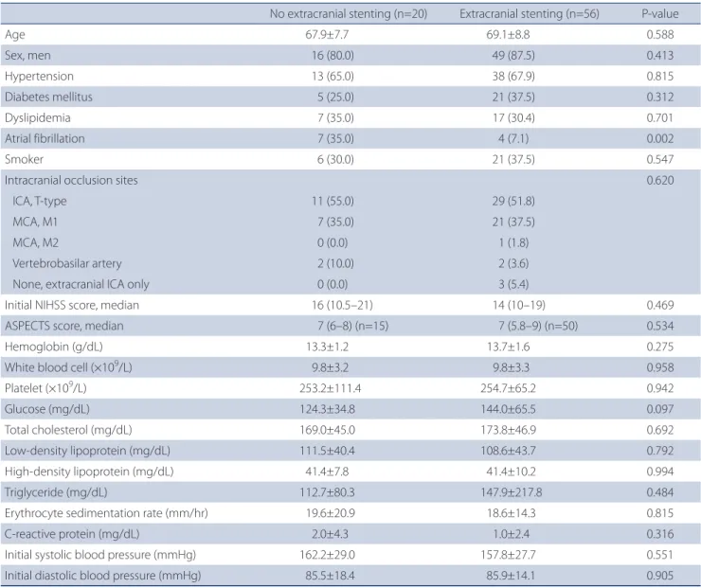Screen dimensions: 701x588
Task: Click the value '2 (3.6)'
Action: point(513,263)
